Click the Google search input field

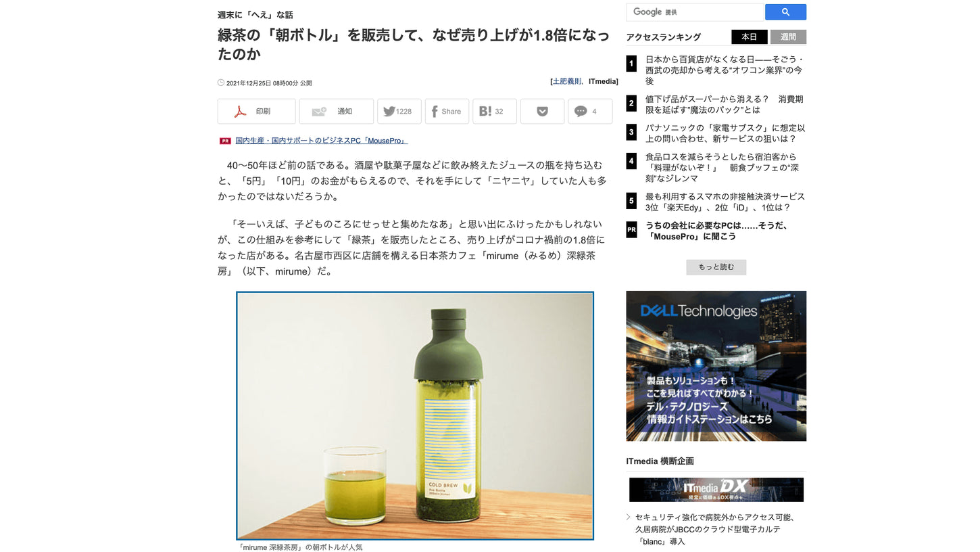coord(695,12)
